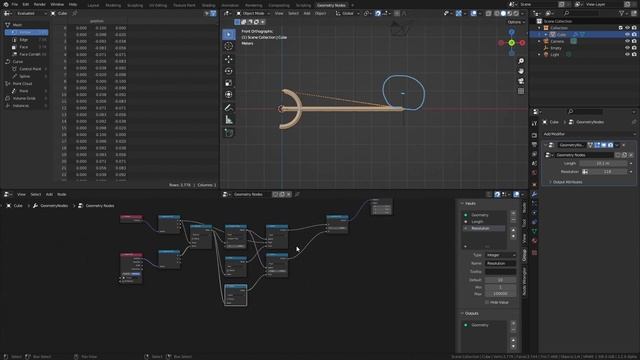Select the Rotate tool in viewport toolbar
This screenshot has width=640, height=360.
pyautogui.click(x=229, y=71)
